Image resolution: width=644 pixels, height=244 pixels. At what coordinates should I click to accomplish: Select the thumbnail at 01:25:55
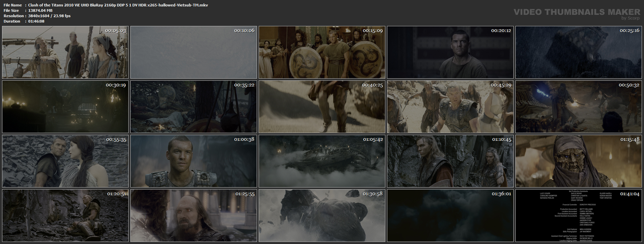point(193,215)
